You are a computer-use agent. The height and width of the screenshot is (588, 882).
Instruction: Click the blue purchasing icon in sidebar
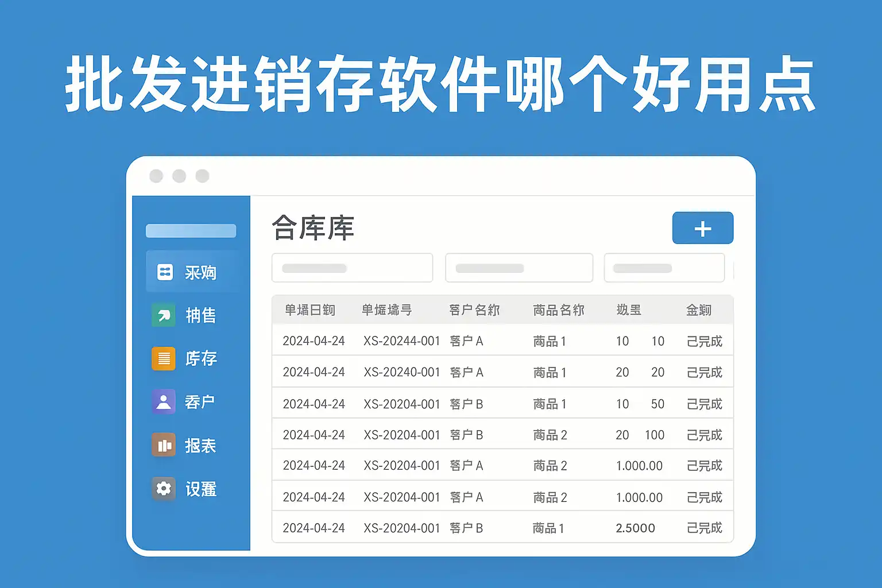pyautogui.click(x=165, y=272)
